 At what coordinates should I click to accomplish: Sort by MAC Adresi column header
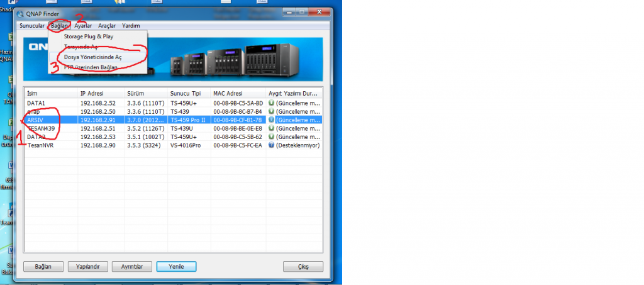[x=238, y=93]
